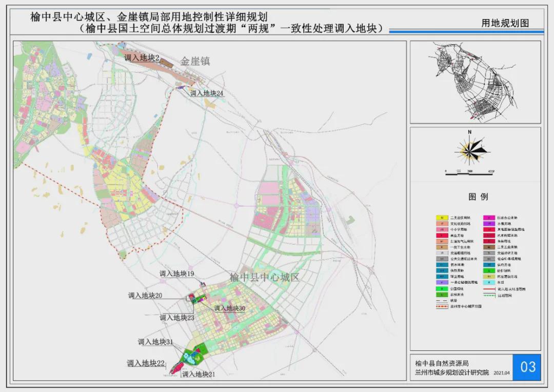Click the 调入地块30 label

point(229,308)
